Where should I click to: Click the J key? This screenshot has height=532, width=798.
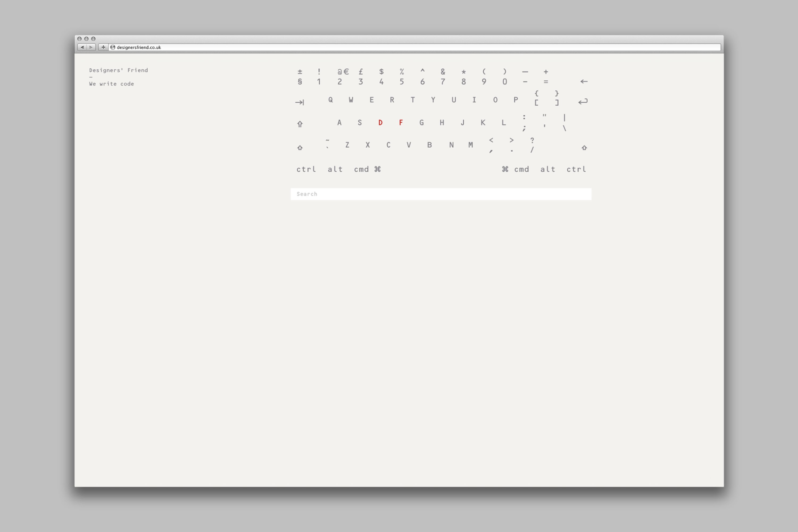(463, 122)
